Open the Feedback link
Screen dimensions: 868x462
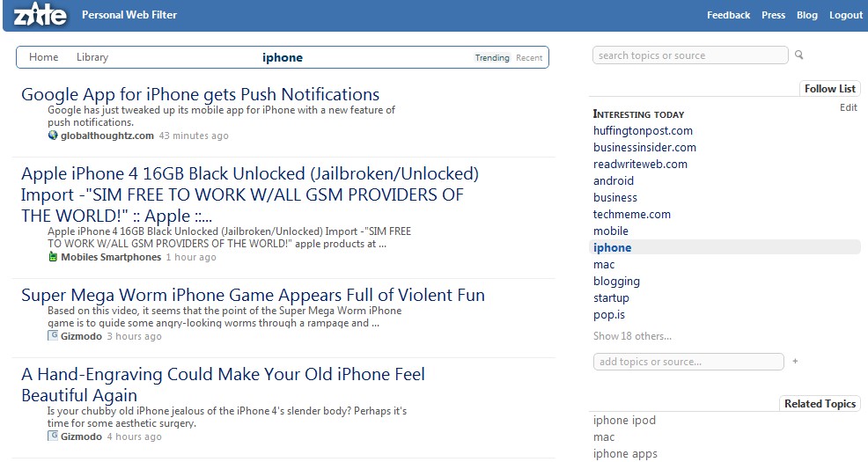coord(728,15)
